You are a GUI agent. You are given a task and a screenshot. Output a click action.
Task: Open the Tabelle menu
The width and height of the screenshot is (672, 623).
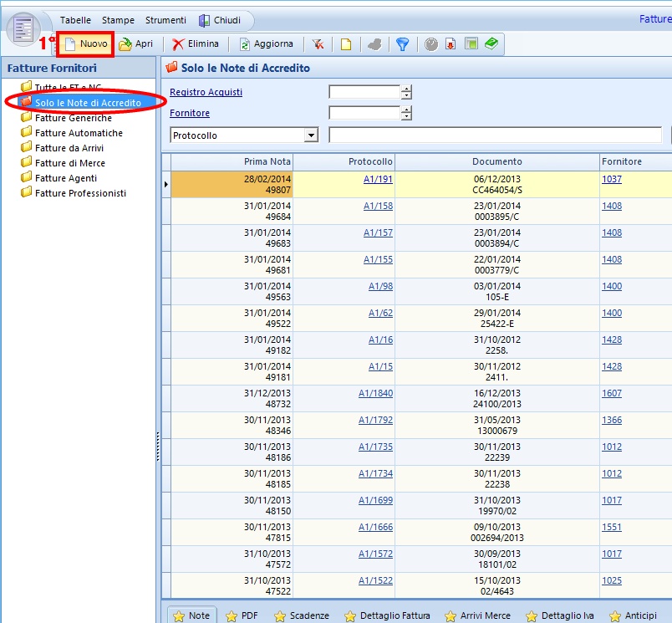tap(75, 20)
